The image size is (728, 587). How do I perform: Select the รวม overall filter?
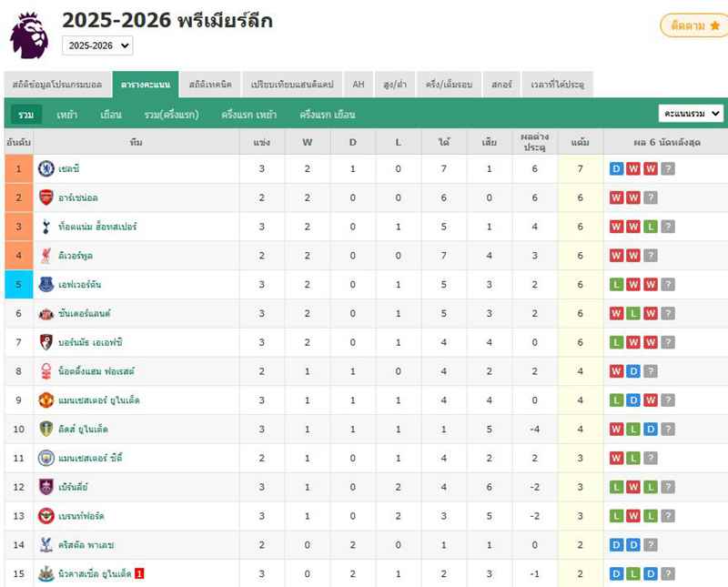26,115
